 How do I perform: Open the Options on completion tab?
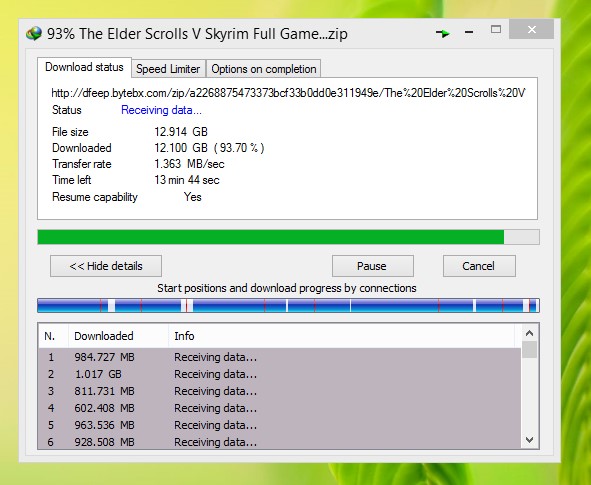click(x=263, y=69)
